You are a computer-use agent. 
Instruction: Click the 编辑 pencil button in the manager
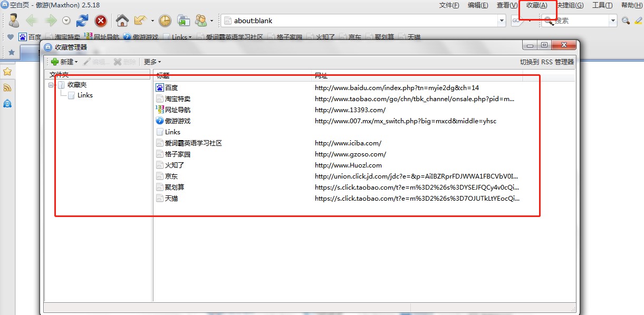(x=97, y=62)
